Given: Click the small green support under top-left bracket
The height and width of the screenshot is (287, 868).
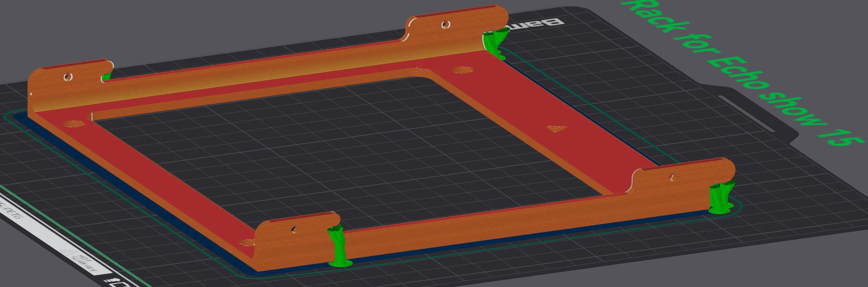Looking at the screenshot, I should (106, 77).
